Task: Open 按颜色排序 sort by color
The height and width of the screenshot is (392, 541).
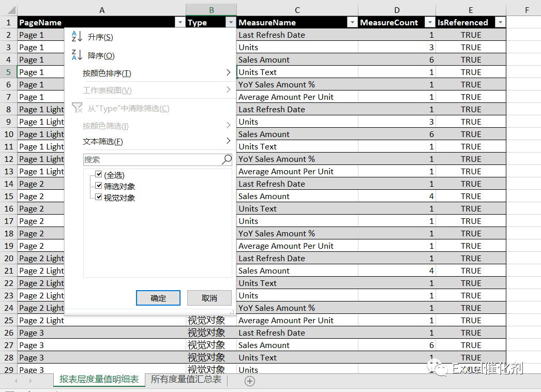Action: coord(150,73)
